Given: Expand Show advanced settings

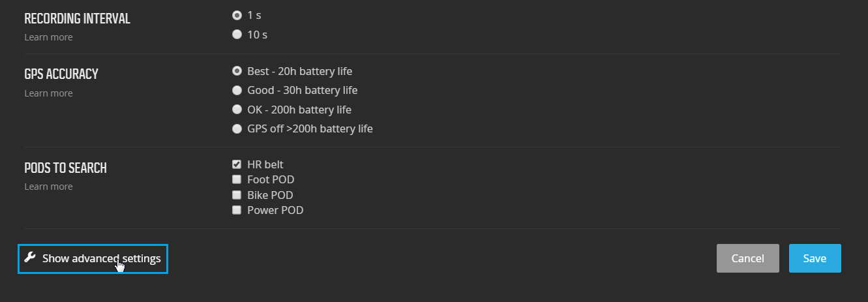Looking at the screenshot, I should click(93, 259).
